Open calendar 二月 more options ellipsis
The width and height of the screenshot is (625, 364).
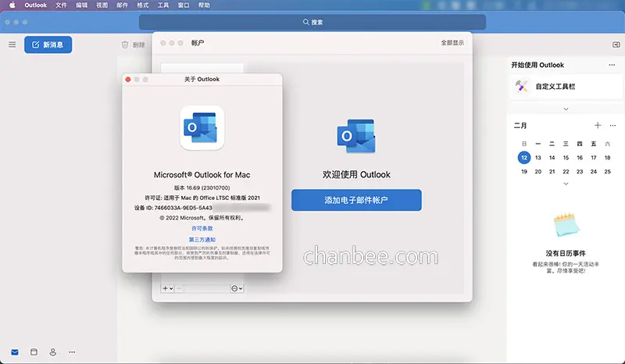[612, 126]
